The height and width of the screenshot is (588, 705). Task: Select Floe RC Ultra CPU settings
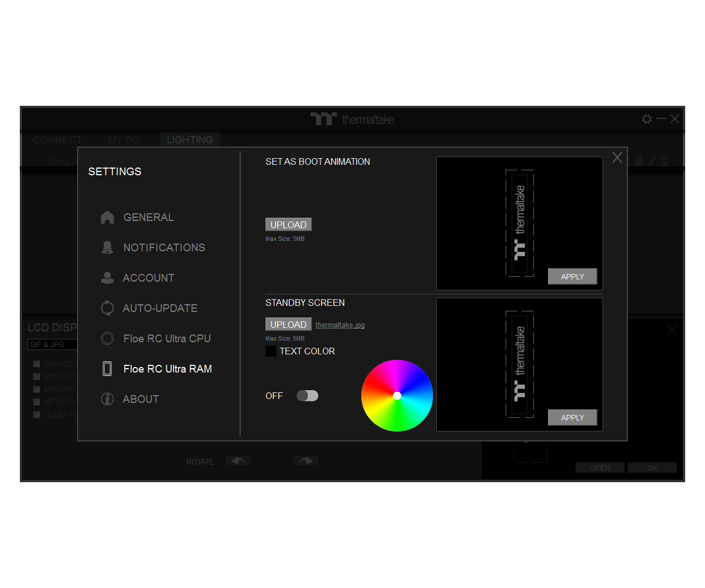click(167, 338)
